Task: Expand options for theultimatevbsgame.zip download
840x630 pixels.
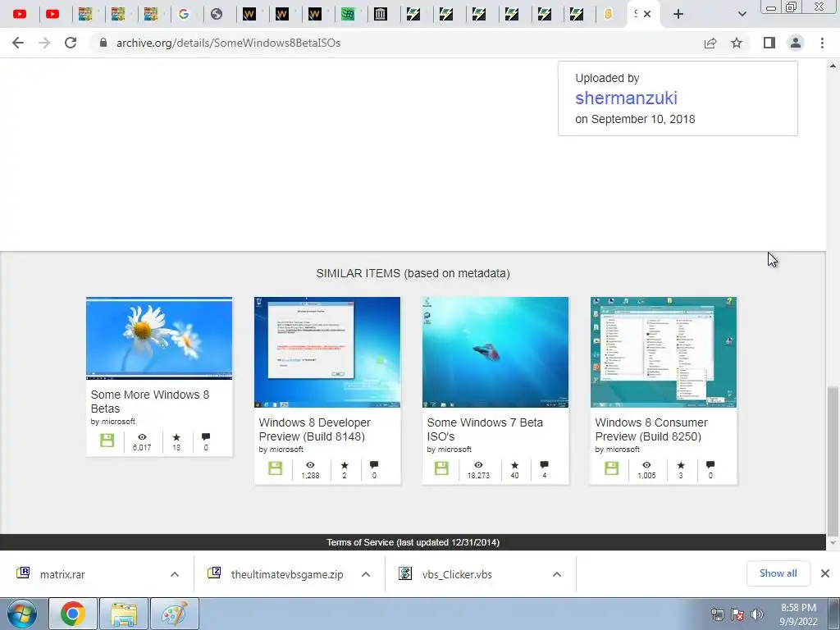Action: point(366,574)
